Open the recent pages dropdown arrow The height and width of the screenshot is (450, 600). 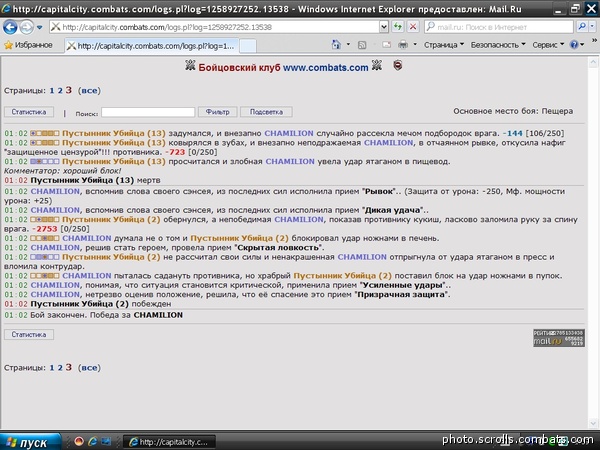point(39,27)
